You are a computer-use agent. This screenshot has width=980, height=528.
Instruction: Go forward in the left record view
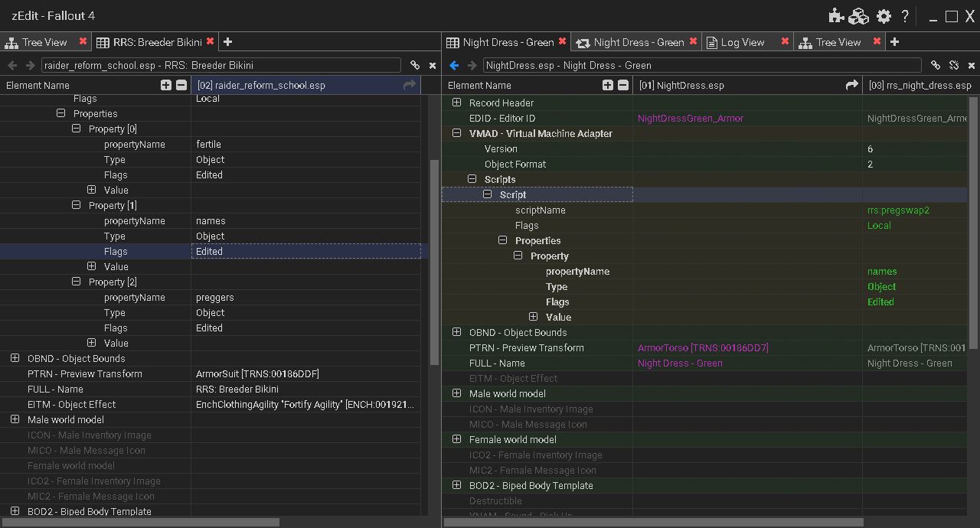click(31, 66)
